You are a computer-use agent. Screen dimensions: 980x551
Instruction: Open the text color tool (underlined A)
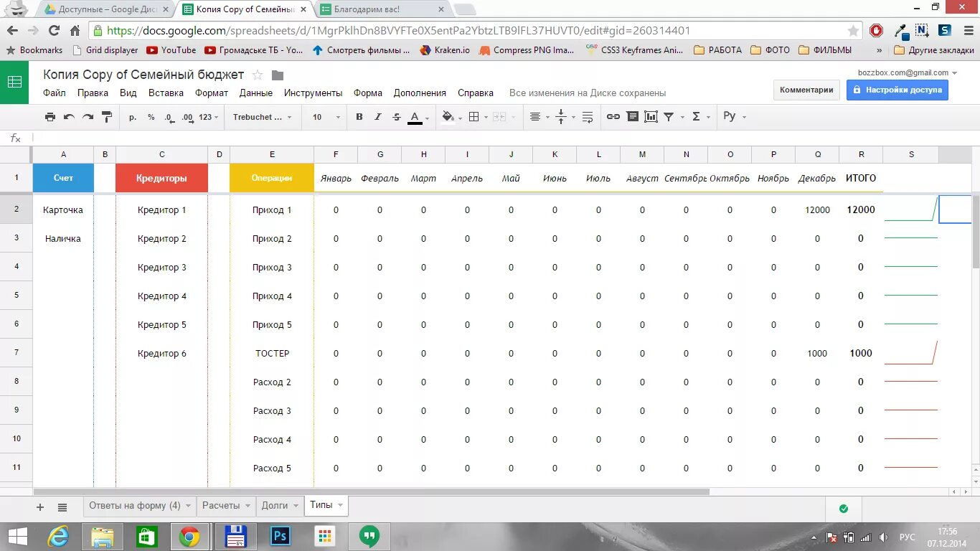pos(415,117)
